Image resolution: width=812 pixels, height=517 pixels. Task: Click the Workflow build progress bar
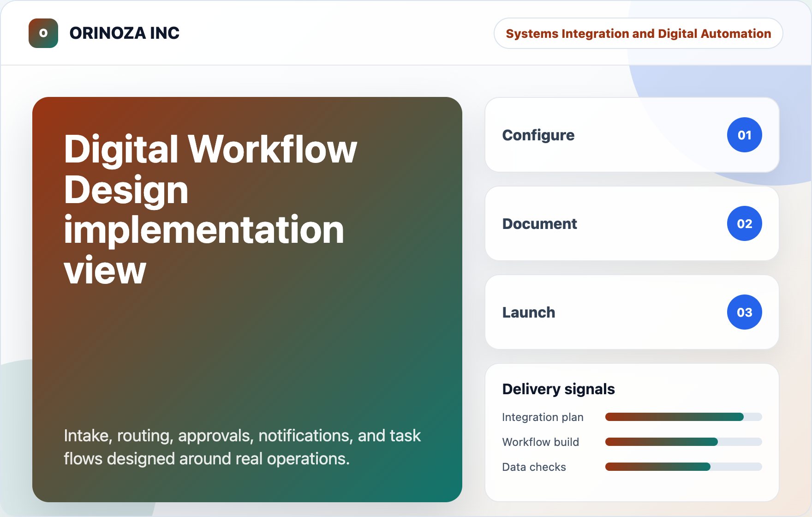coord(683,442)
